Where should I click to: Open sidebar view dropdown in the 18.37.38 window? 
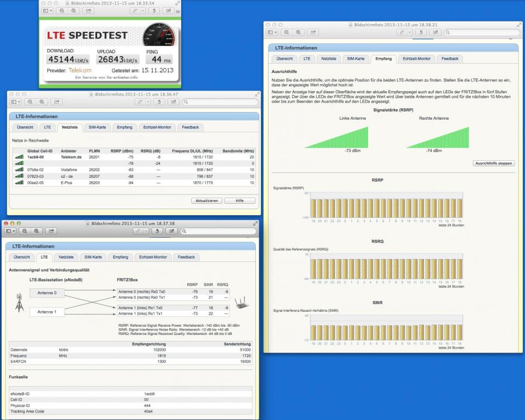coord(10,231)
